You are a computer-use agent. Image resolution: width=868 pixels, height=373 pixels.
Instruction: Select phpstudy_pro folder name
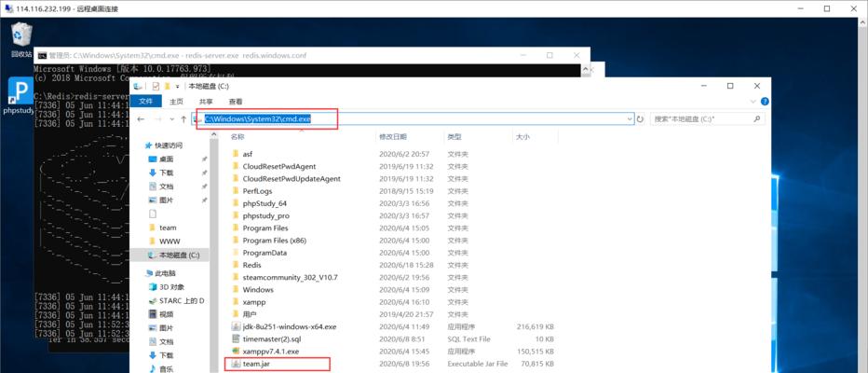point(265,215)
